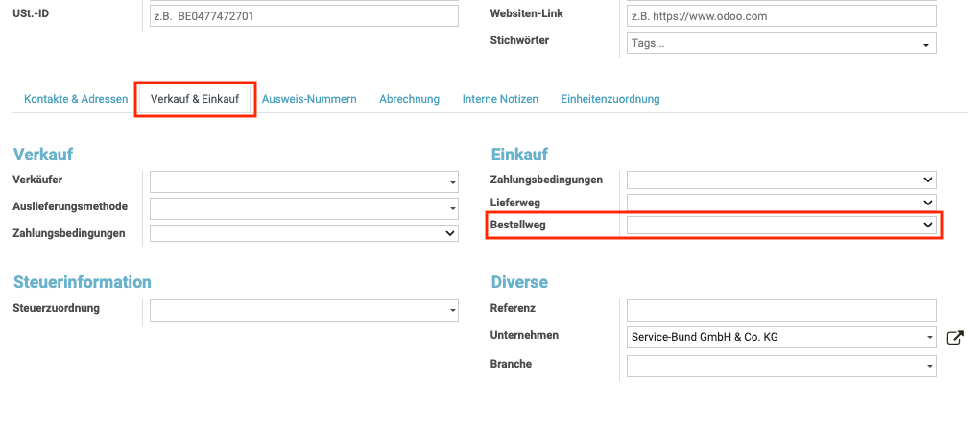Expand Zahlungsbedingungen dropdown under Verkauf
The image size is (980, 431).
304,233
